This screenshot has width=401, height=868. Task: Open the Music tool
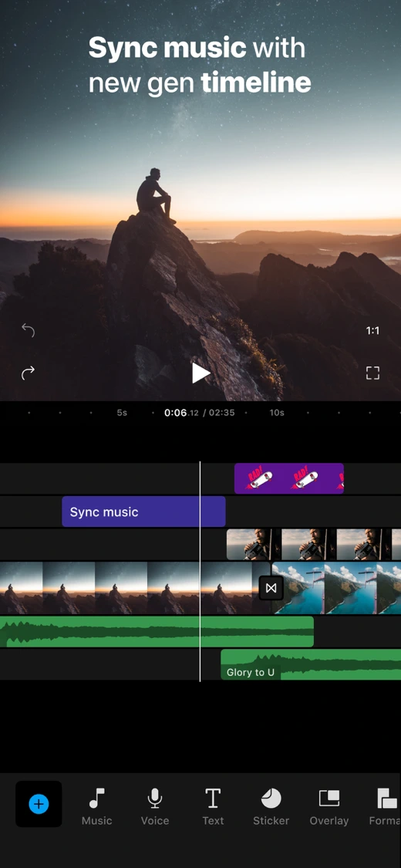pyautogui.click(x=97, y=807)
